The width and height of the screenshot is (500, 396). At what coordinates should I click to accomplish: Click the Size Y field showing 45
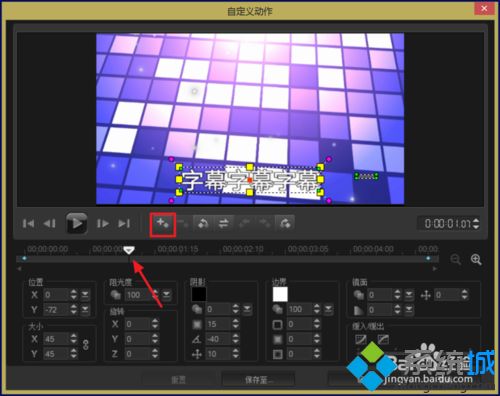point(56,354)
